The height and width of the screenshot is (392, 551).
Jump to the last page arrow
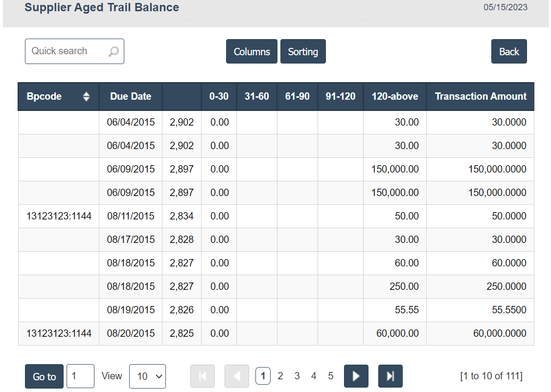tap(390, 376)
